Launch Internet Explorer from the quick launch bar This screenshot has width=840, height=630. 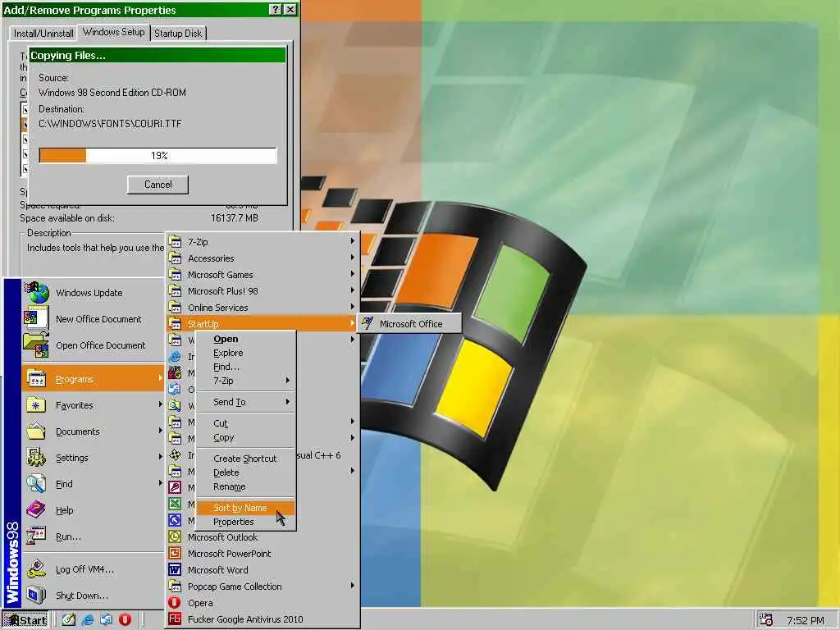click(87, 620)
